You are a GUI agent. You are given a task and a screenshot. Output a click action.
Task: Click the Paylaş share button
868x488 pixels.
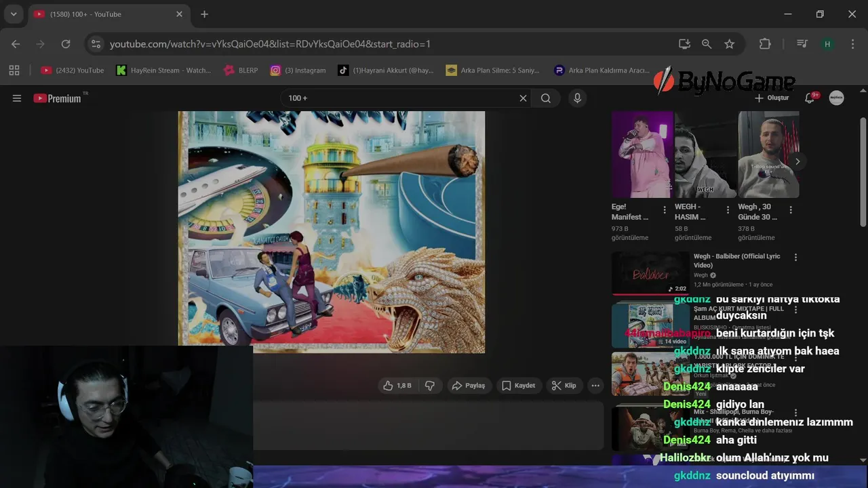pyautogui.click(x=469, y=386)
